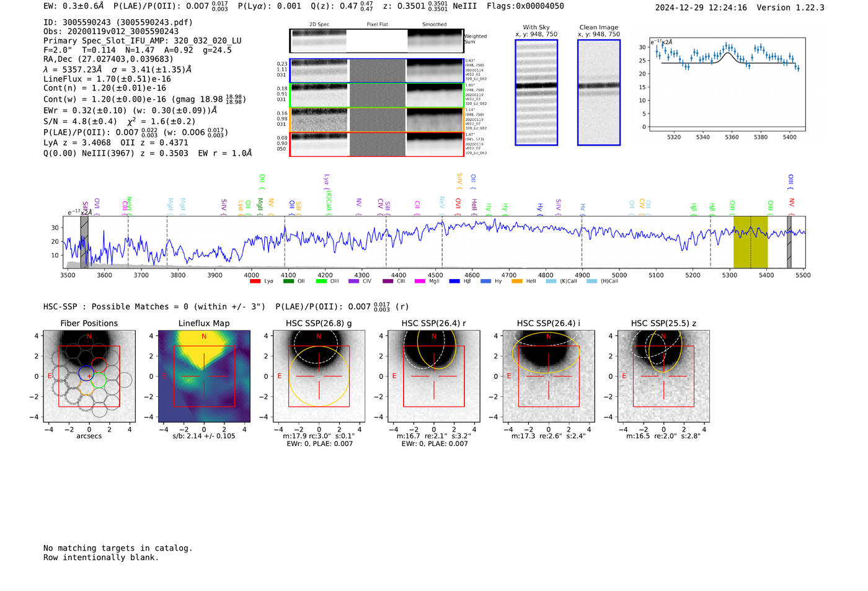Screen dimensions: 868x591
Task: Click the 2D Spec column header
Action: tap(319, 25)
